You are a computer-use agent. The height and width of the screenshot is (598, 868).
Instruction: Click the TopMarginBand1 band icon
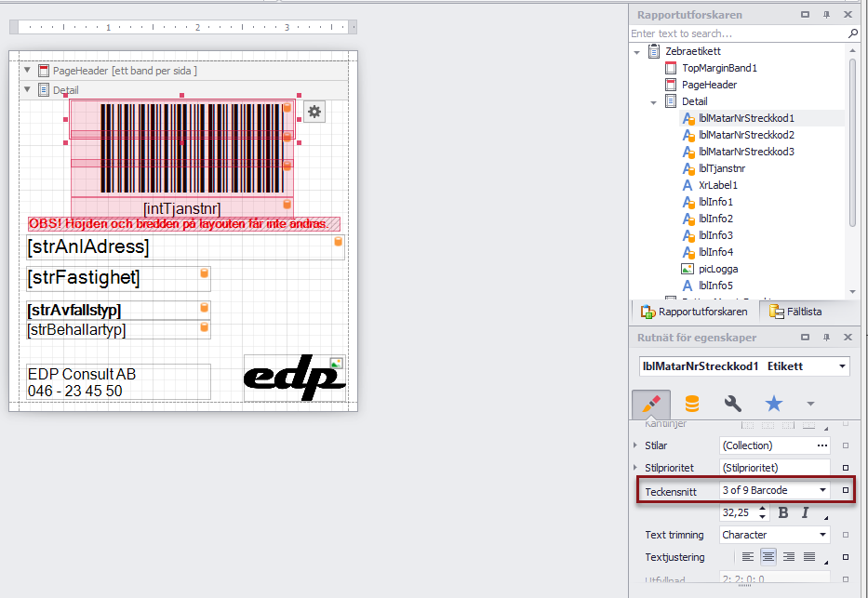pos(671,68)
